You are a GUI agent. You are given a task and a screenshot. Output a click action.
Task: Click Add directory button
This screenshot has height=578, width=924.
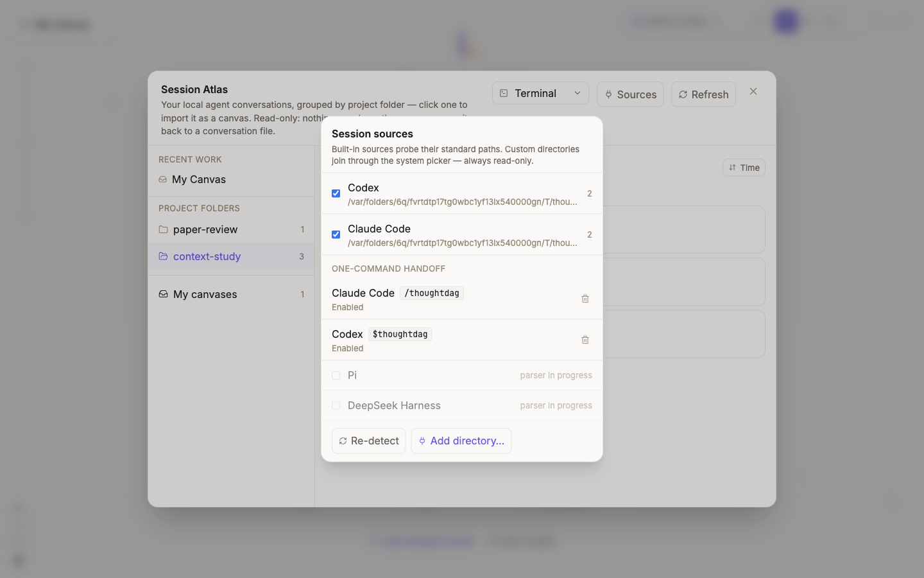click(461, 441)
